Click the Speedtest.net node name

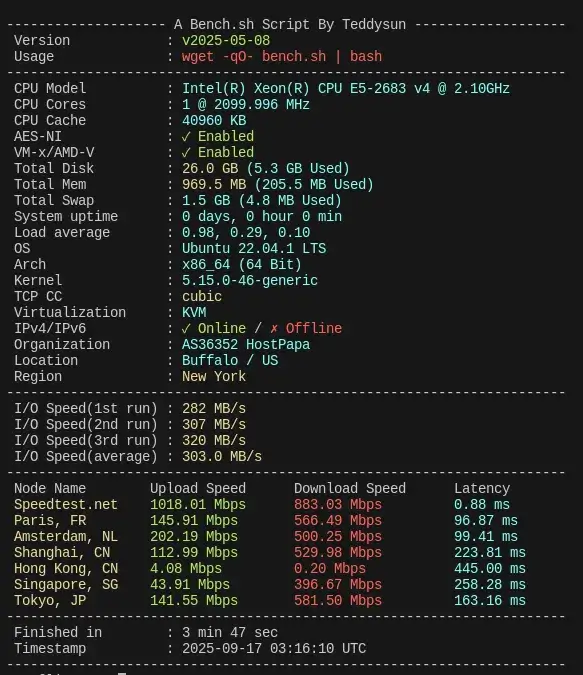[x=65, y=505]
